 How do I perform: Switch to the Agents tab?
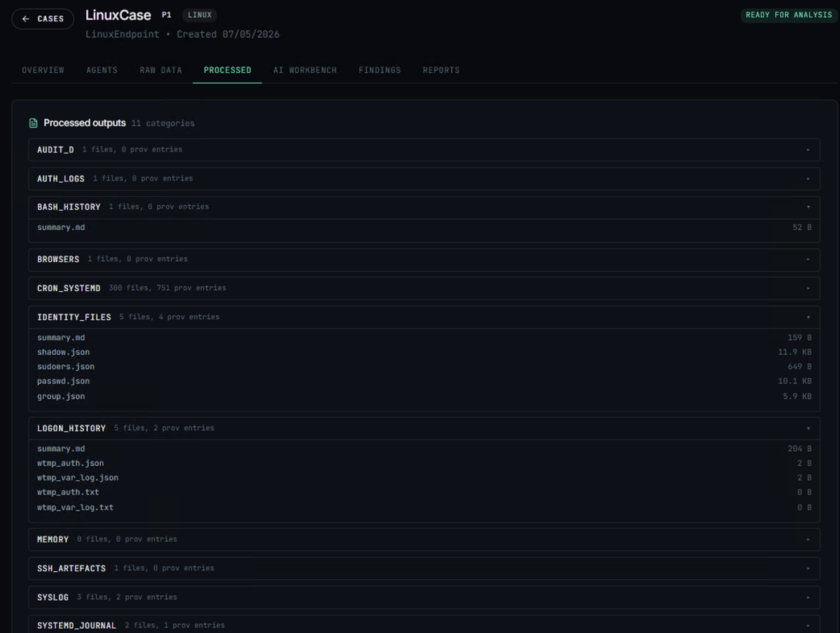102,70
